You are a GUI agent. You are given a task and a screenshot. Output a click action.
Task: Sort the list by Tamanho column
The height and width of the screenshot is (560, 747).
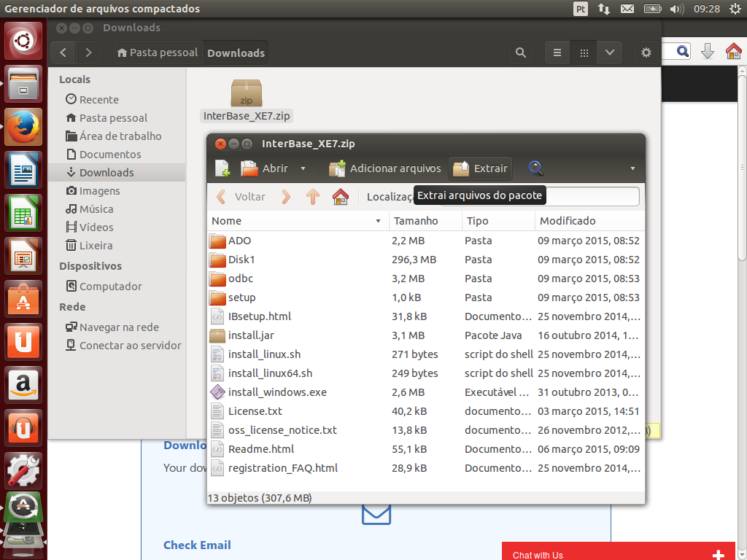[416, 221]
